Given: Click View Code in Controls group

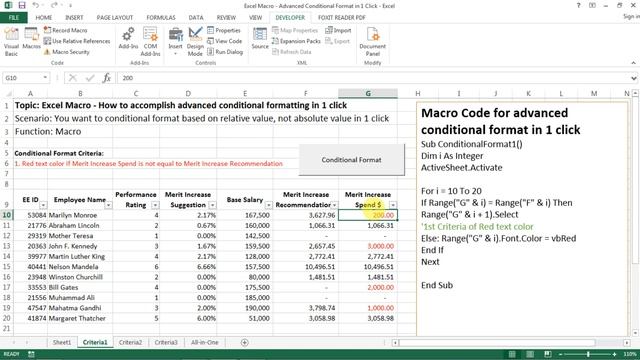Looking at the screenshot, I should point(224,41).
